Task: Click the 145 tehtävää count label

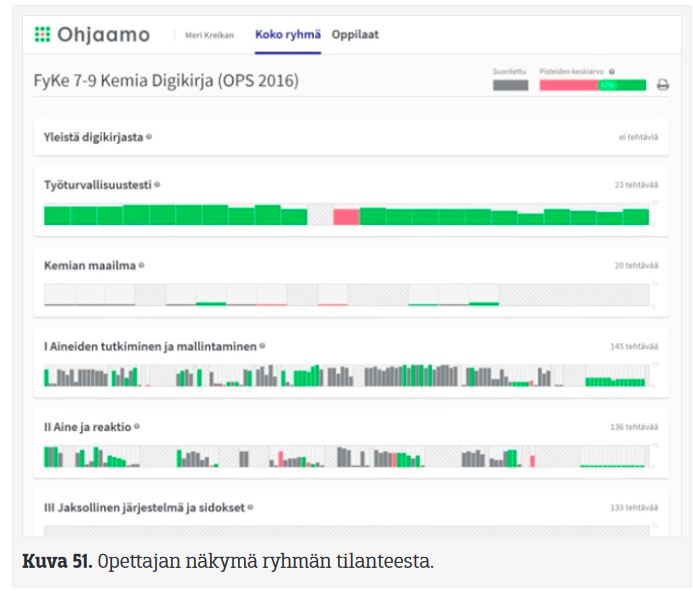Action: (634, 346)
